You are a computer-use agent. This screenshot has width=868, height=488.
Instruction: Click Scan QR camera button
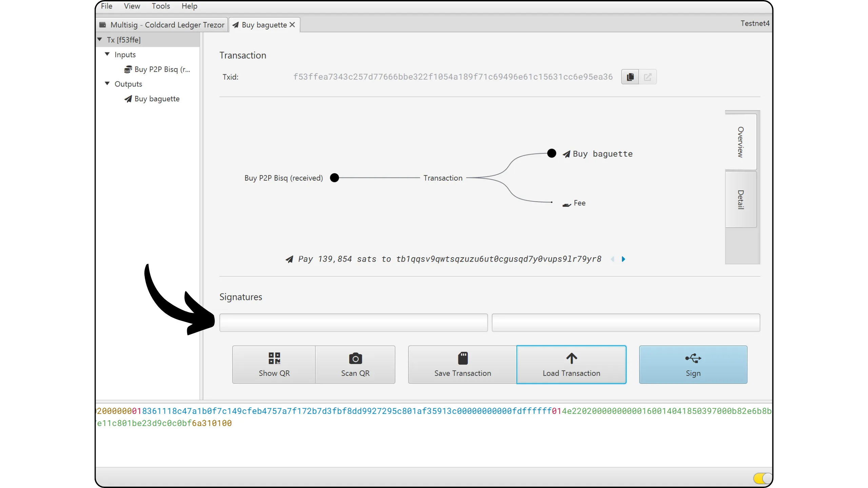(355, 365)
